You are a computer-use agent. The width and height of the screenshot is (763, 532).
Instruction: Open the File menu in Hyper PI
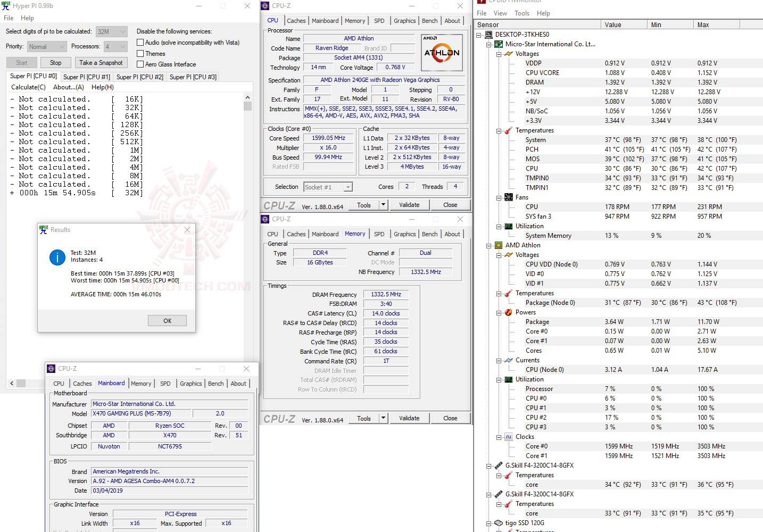[9, 18]
